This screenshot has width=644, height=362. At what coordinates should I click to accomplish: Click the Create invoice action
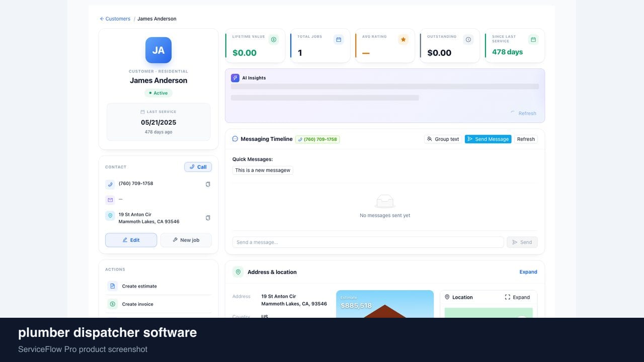click(x=158, y=304)
